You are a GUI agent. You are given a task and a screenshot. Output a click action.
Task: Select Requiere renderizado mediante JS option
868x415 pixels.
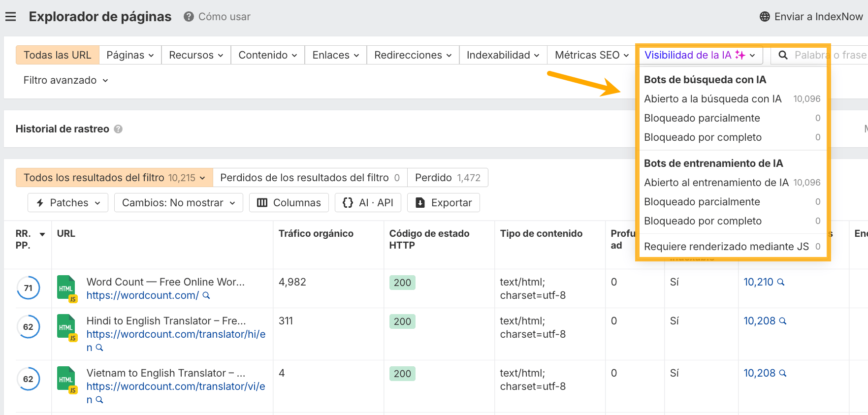(x=732, y=247)
